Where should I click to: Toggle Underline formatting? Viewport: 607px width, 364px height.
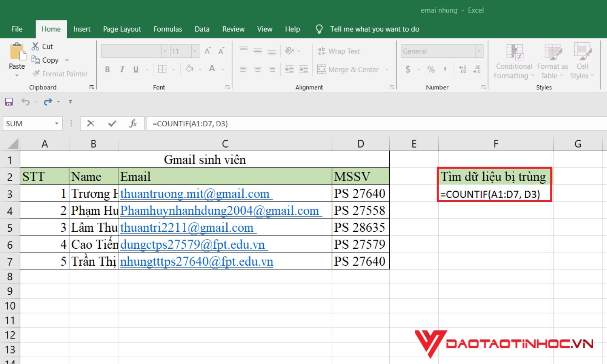pos(136,69)
